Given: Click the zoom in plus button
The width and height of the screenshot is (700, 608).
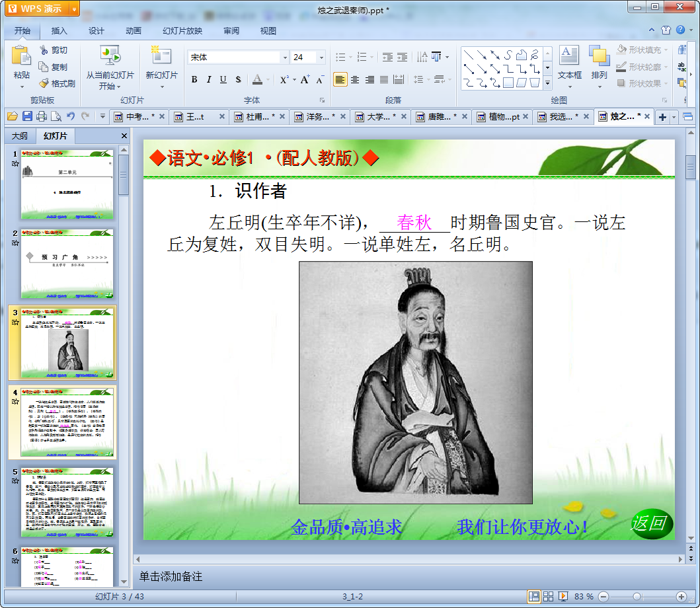Looking at the screenshot, I should (681, 596).
